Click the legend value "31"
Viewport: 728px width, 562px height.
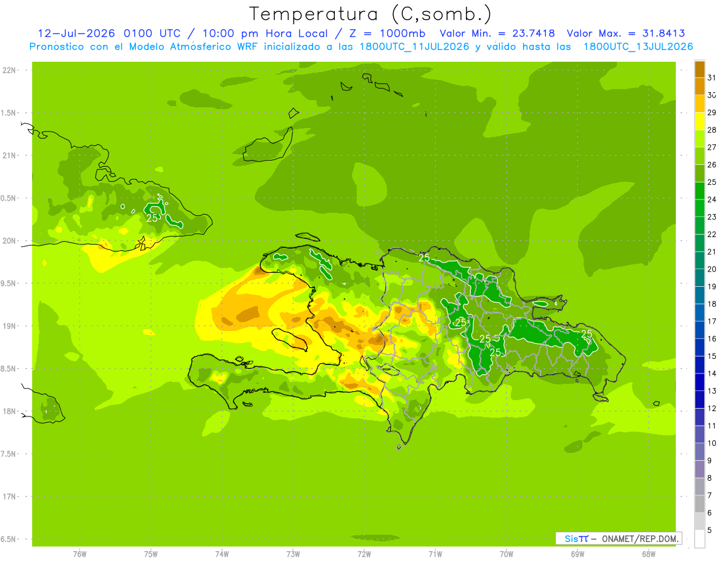pyautogui.click(x=712, y=77)
